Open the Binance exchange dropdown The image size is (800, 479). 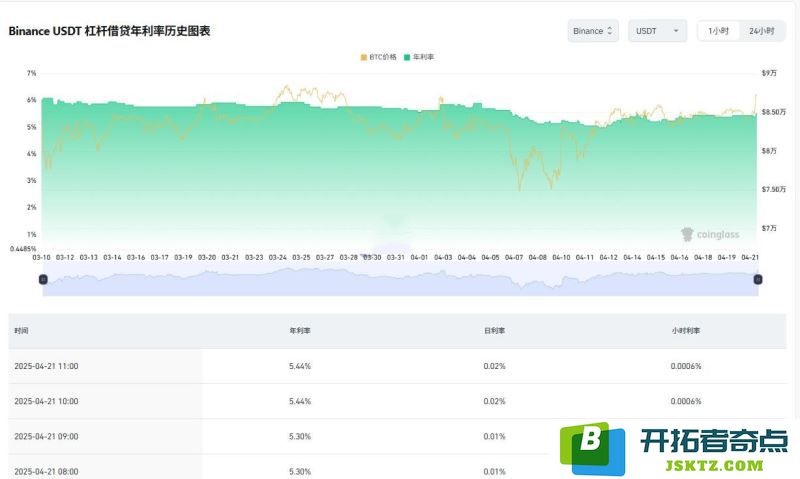(593, 31)
